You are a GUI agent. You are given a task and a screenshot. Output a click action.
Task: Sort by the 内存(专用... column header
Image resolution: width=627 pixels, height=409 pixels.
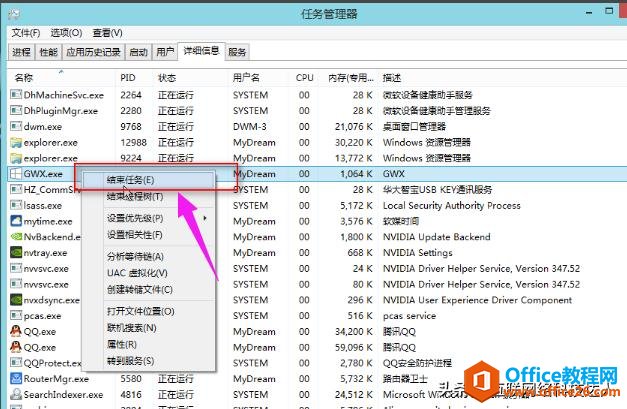pyautogui.click(x=349, y=78)
